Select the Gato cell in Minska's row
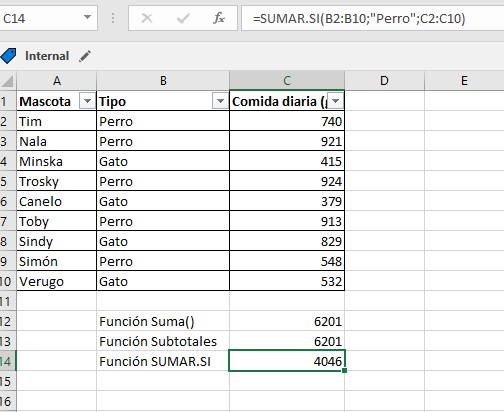 point(163,161)
